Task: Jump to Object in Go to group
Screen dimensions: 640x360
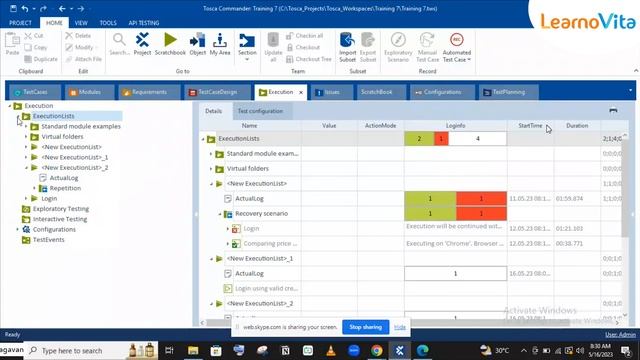Action: (x=198, y=44)
